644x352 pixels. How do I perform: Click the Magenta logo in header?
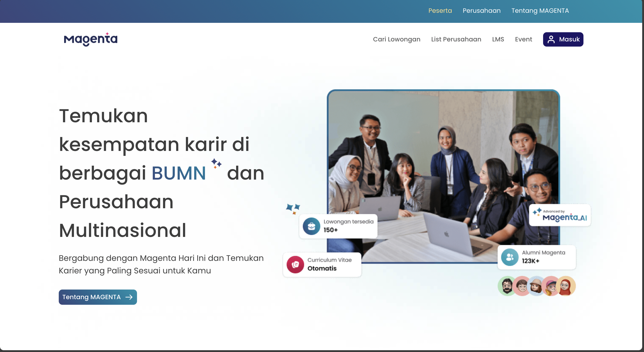point(91,39)
